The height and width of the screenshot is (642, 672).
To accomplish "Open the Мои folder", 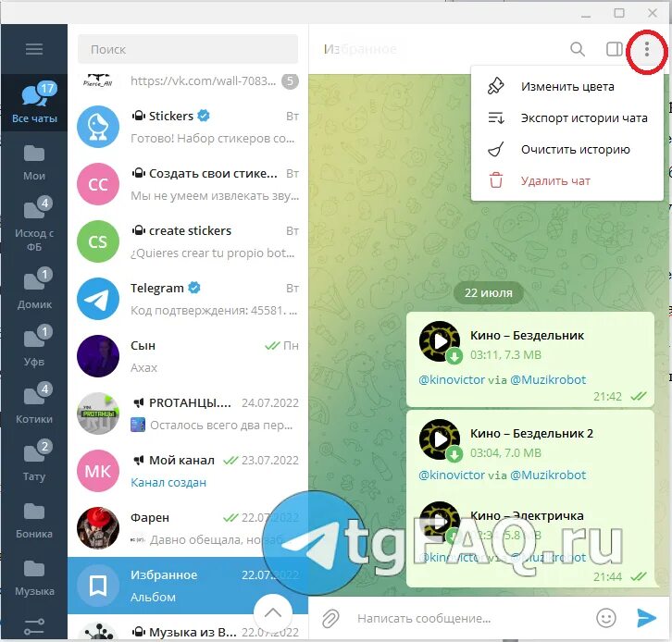I will (x=34, y=163).
